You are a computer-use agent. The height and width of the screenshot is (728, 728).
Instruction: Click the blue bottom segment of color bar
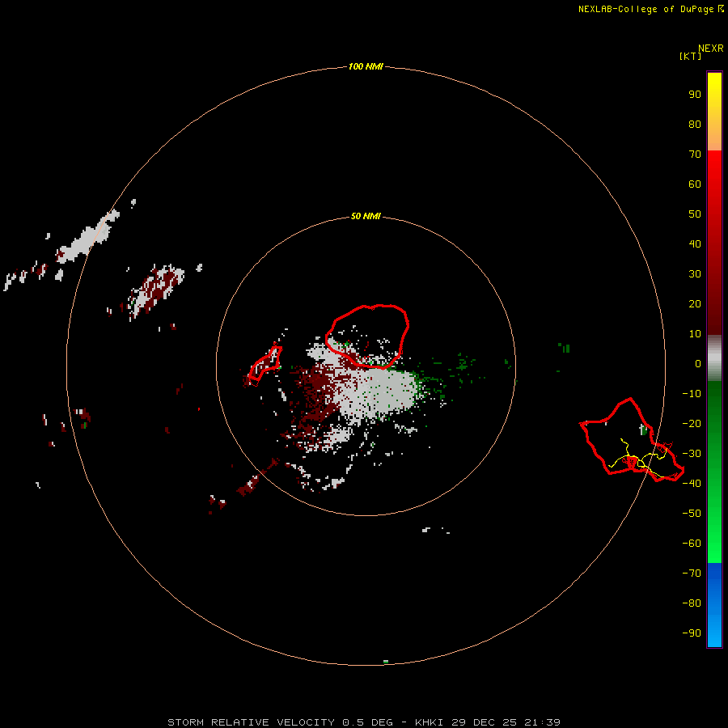click(714, 604)
